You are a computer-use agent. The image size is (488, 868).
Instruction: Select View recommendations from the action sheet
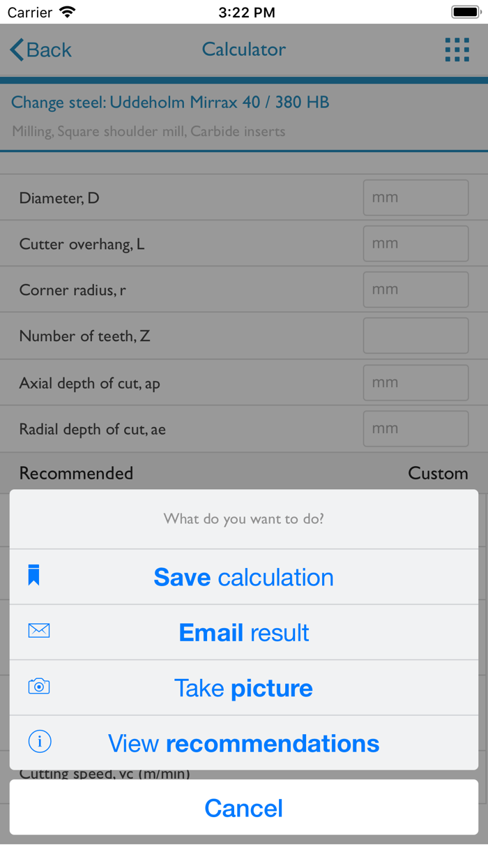(243, 742)
